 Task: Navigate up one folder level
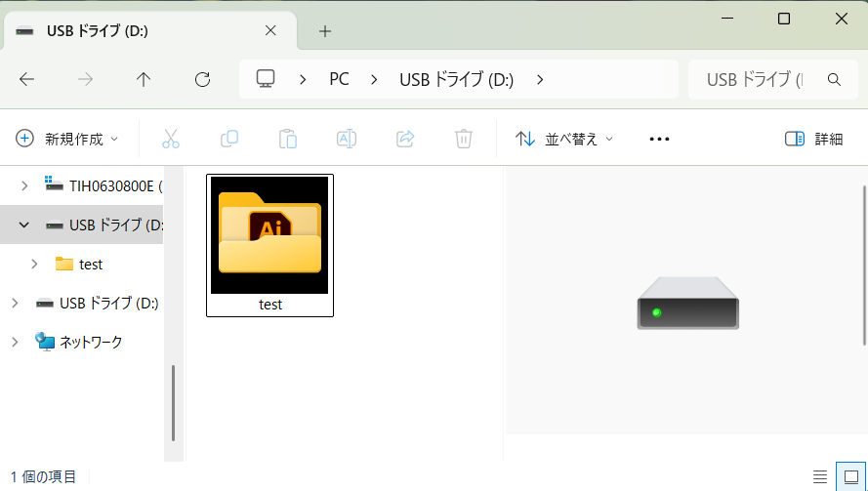(144, 80)
